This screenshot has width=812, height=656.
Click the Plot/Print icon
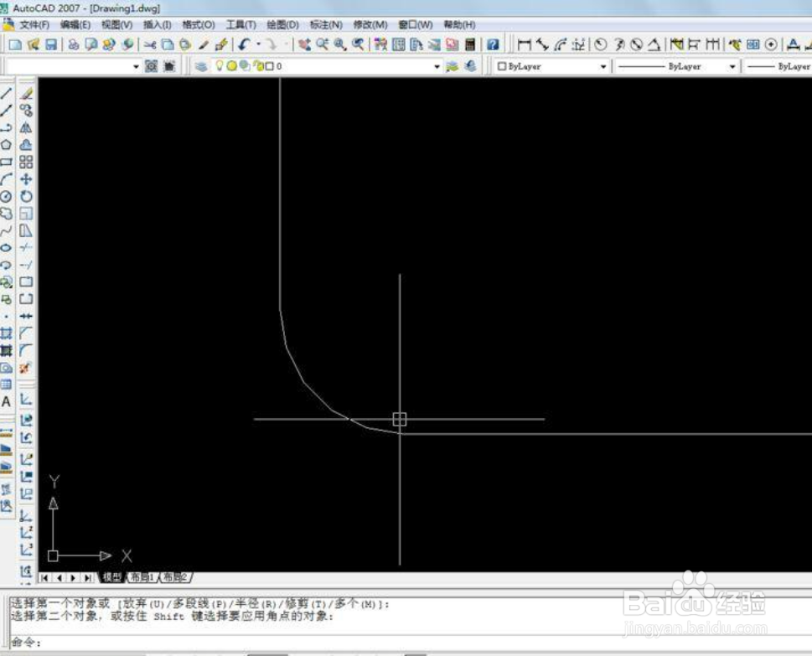pos(74,44)
